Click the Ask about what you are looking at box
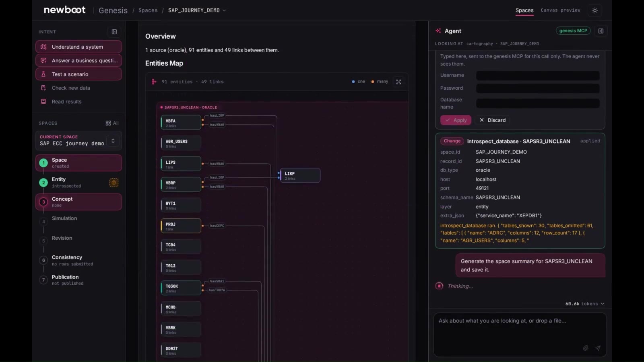The image size is (644, 362). [x=520, y=335]
